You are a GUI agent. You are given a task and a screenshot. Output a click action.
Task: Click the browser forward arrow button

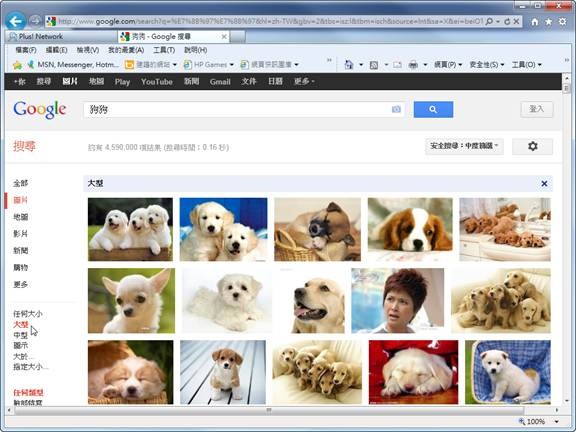point(35,21)
